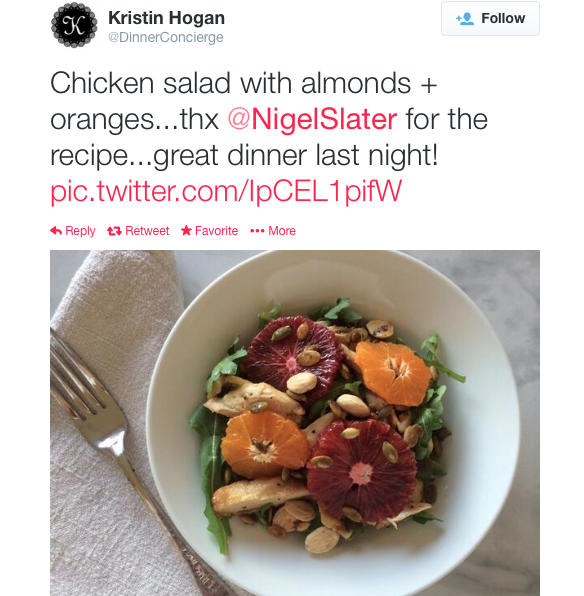Open the attached chicken salad photo
Screen dimensions: 584x596
[295, 423]
